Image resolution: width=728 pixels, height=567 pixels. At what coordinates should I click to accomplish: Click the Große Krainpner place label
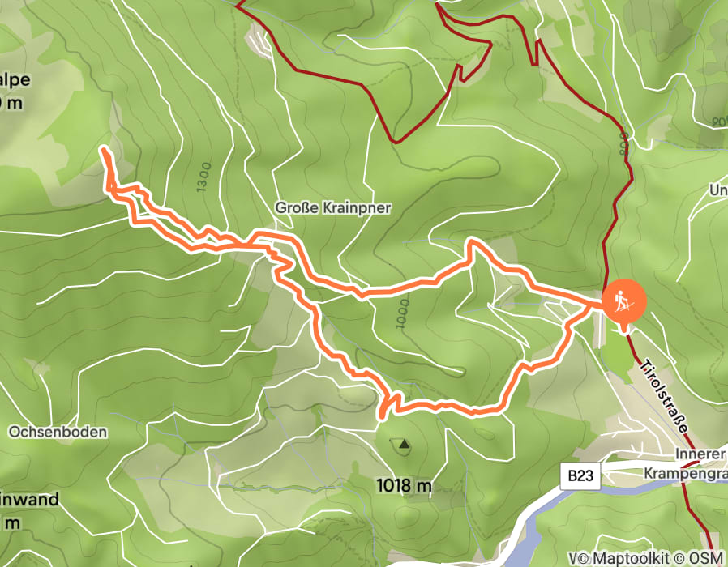point(333,207)
